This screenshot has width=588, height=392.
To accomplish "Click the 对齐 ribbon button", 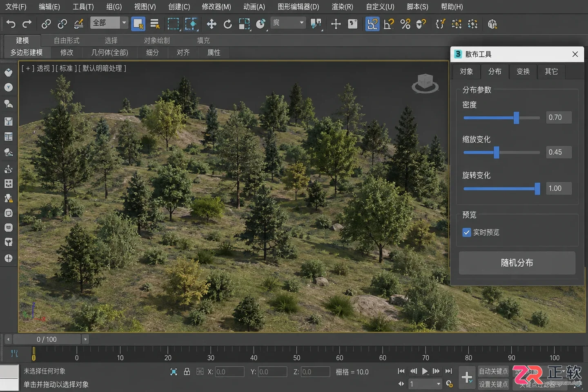I will click(183, 52).
